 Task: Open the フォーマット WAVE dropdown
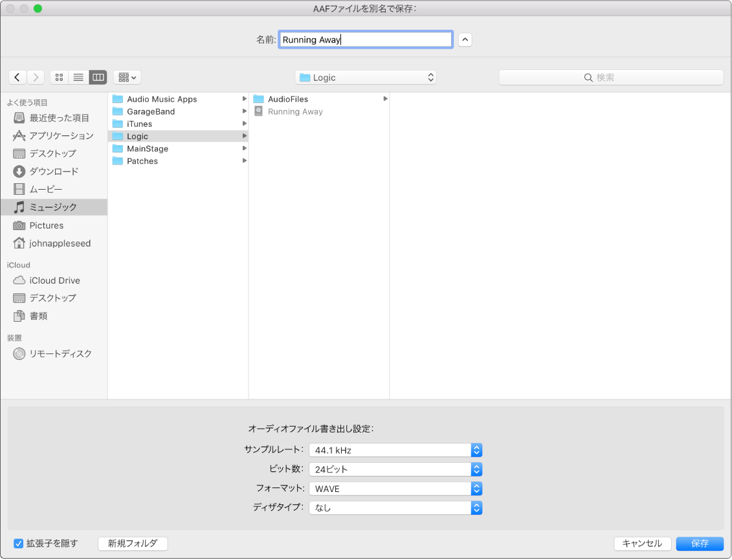point(395,489)
